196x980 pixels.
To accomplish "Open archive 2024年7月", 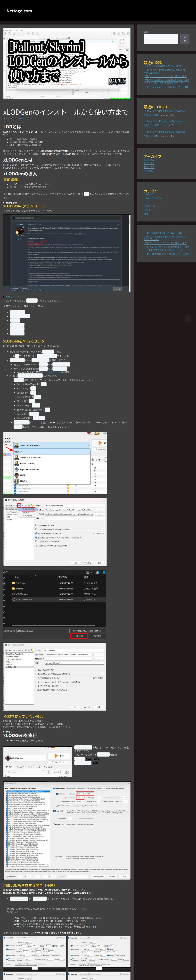I will click(149, 164).
